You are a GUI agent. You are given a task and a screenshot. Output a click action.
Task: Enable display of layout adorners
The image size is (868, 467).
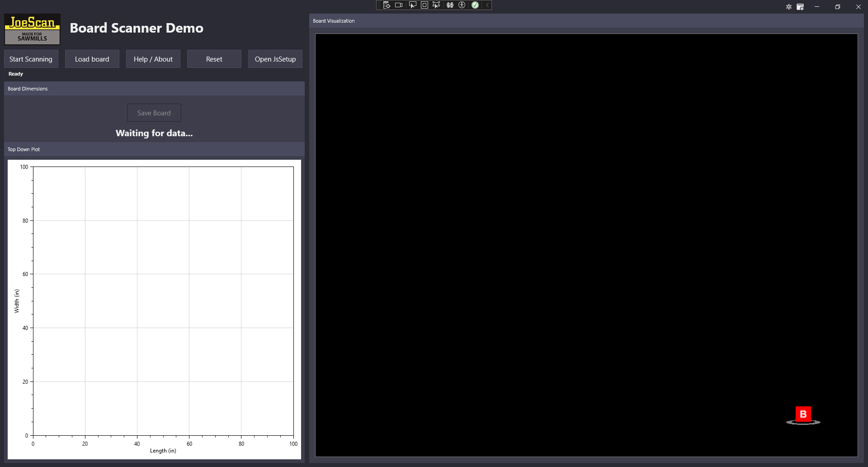pyautogui.click(x=425, y=5)
